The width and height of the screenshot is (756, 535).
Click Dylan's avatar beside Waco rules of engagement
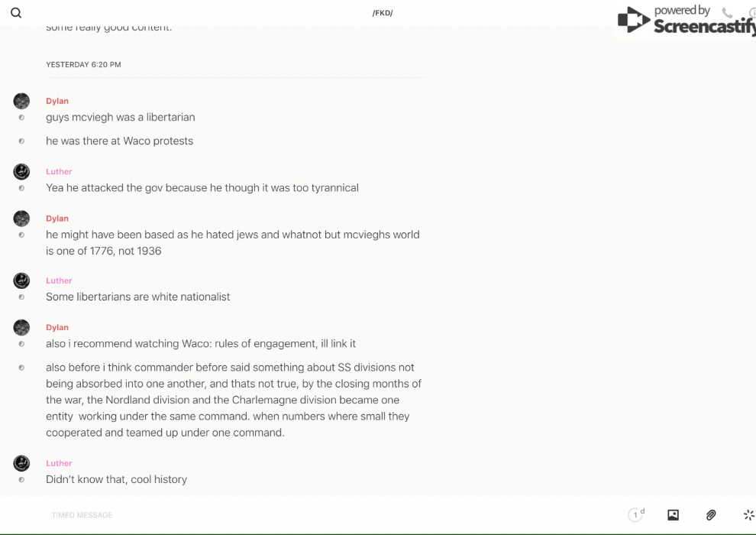click(21, 328)
